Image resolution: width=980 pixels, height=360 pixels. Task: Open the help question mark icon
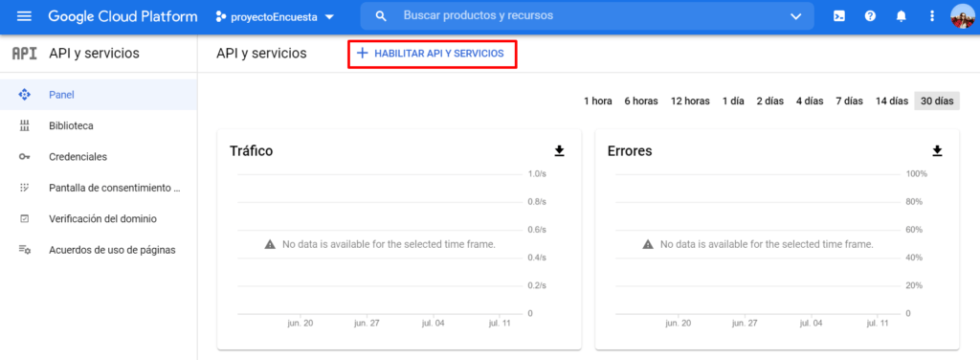pyautogui.click(x=870, y=16)
